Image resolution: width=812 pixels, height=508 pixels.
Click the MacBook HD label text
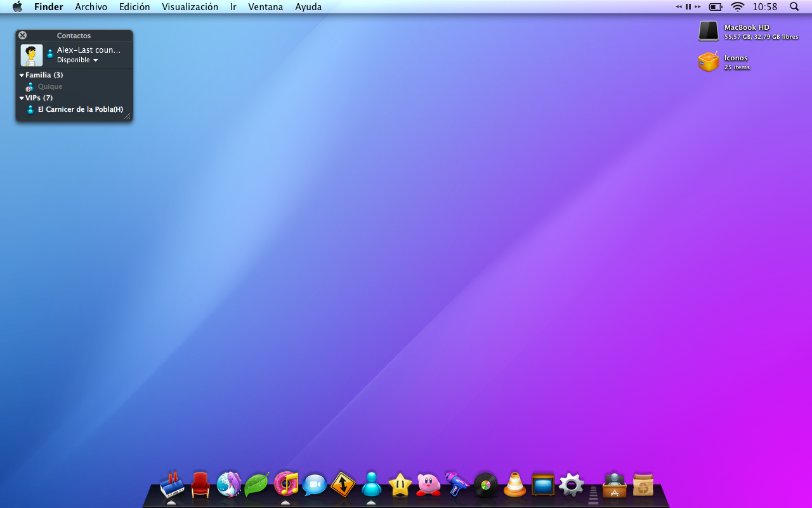click(747, 27)
